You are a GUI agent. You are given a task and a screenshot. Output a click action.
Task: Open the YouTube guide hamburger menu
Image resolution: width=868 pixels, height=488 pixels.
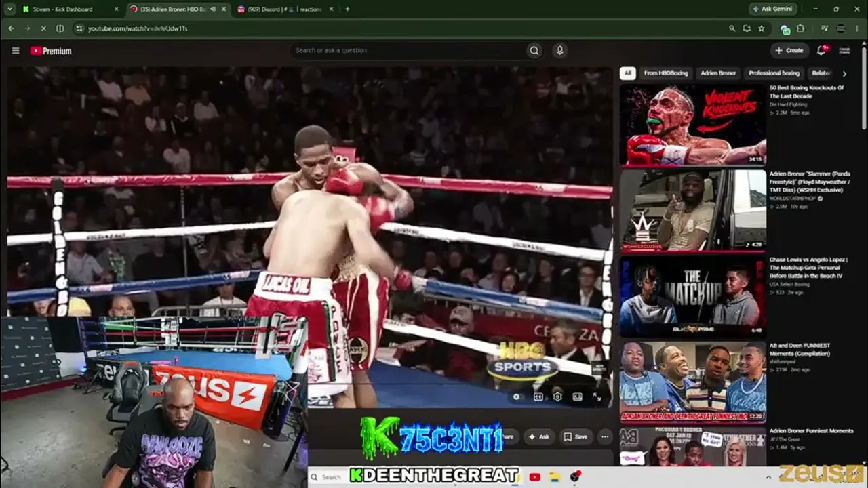coord(16,51)
